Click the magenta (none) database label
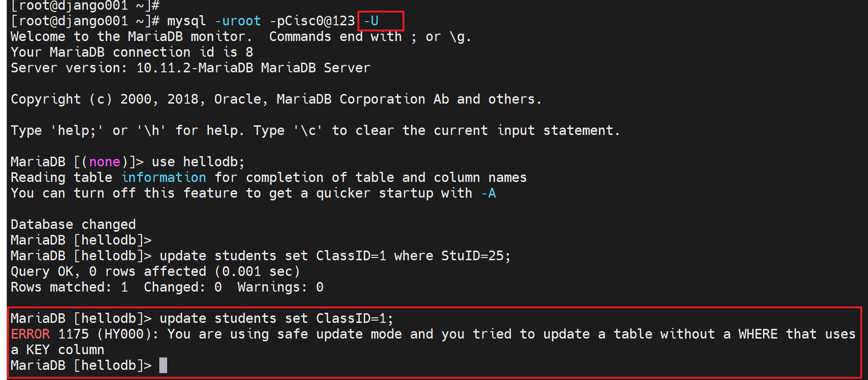This screenshot has height=380, width=868. [x=105, y=162]
